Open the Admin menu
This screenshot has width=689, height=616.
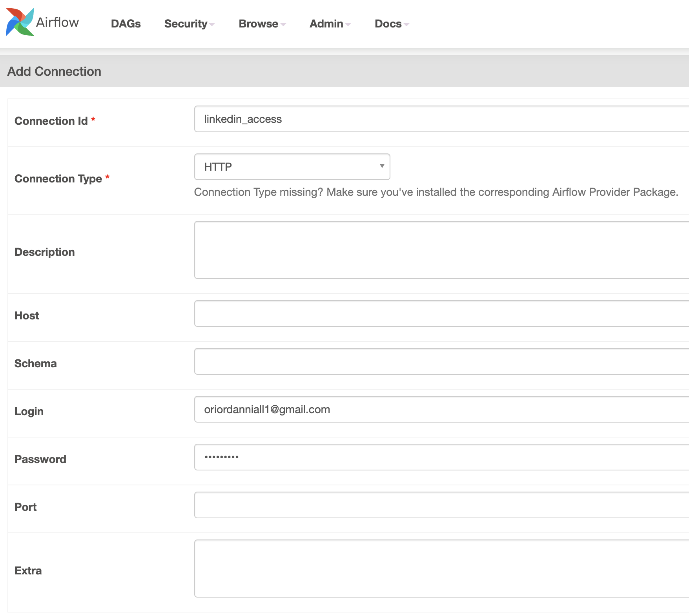pos(330,24)
